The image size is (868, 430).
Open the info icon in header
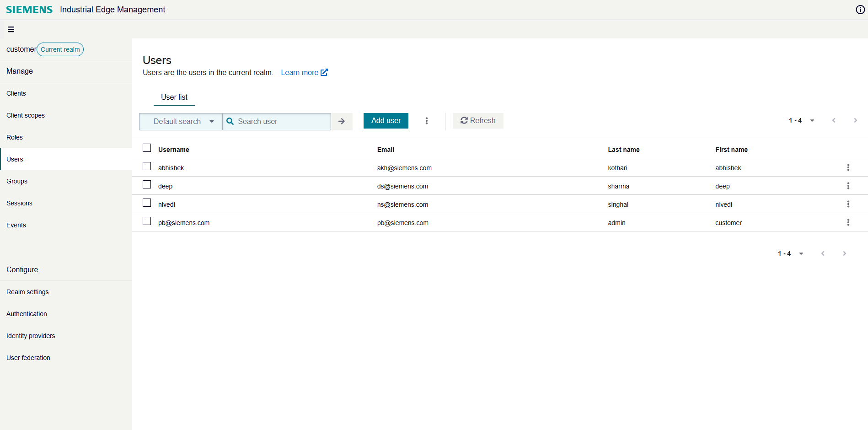(x=860, y=10)
